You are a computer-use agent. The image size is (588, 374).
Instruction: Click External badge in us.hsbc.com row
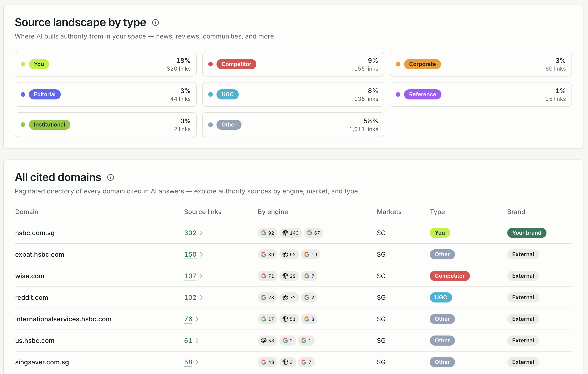(x=523, y=341)
